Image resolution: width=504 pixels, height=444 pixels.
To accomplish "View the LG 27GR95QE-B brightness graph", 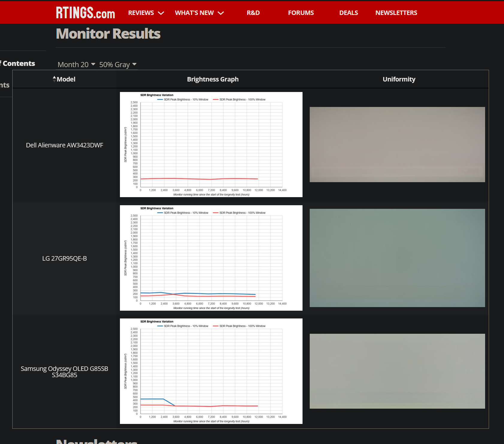I will tap(211, 258).
